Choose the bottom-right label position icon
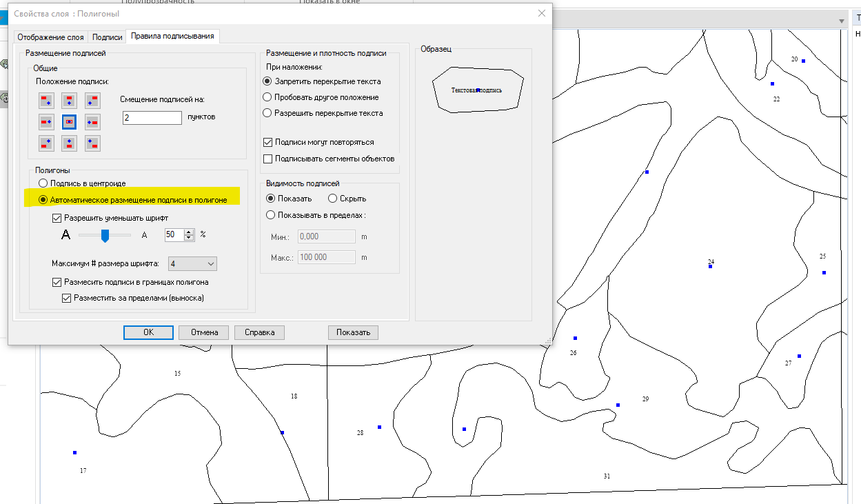The height and width of the screenshot is (504, 861). point(92,143)
